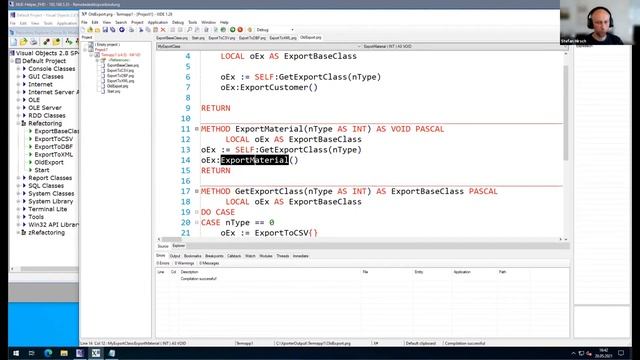
Task: Click the Open folder icon in Visual Objects toolbar
Action: [23, 42]
